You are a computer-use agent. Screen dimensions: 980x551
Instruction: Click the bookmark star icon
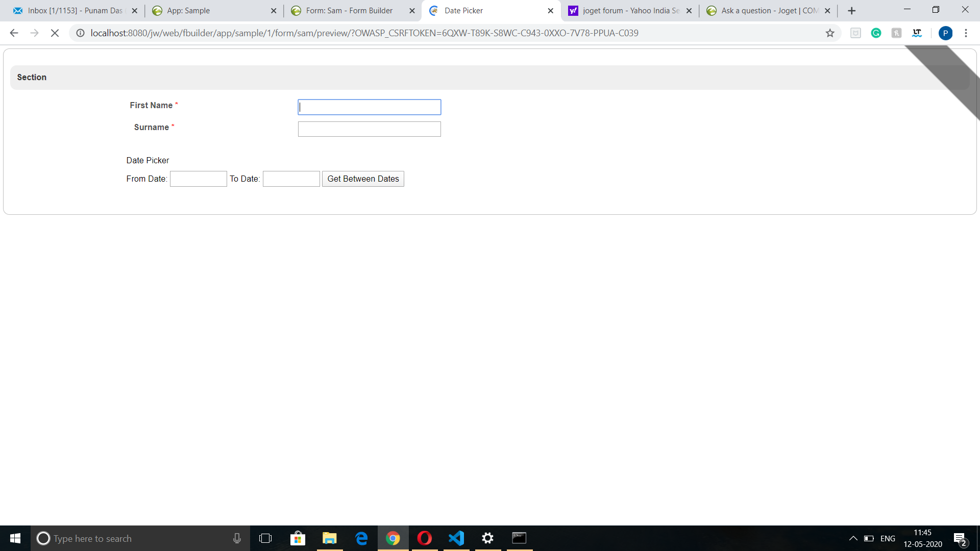830,33
